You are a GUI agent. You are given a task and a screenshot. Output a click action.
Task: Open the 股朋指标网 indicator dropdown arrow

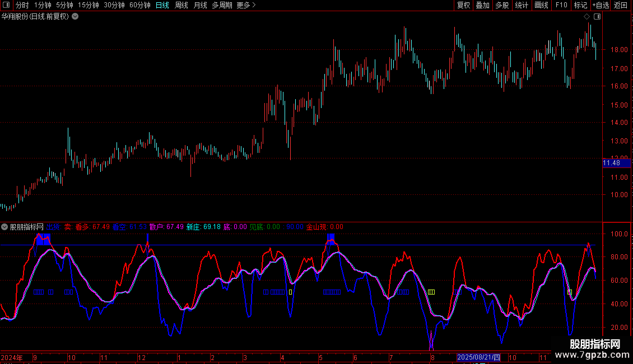[4, 227]
